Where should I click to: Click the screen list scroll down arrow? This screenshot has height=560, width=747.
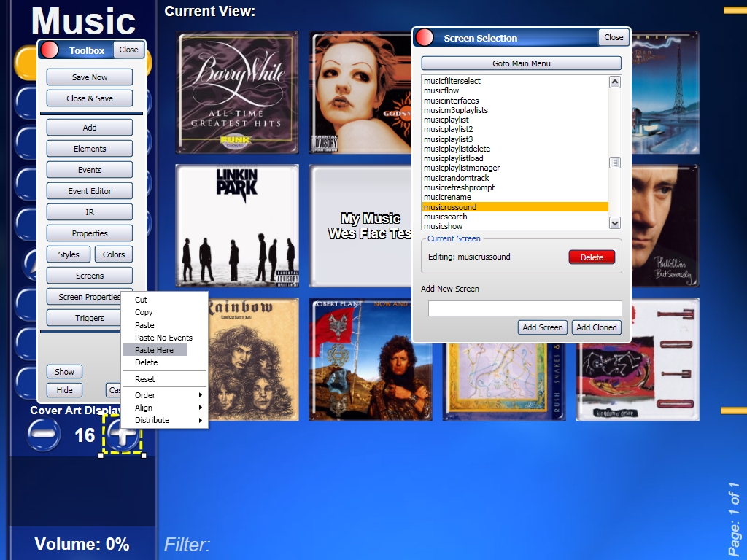coord(615,222)
